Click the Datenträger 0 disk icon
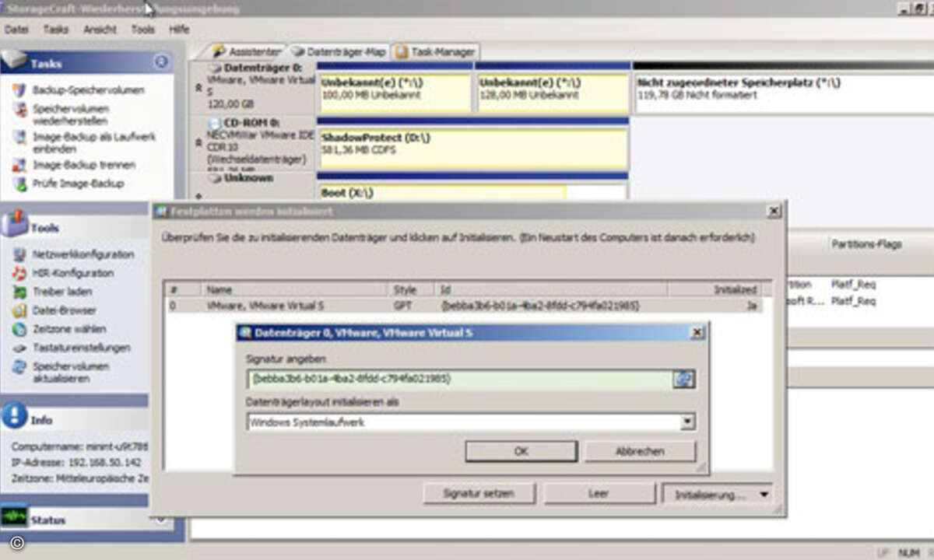Screen dimensions: 934x560 point(216,68)
